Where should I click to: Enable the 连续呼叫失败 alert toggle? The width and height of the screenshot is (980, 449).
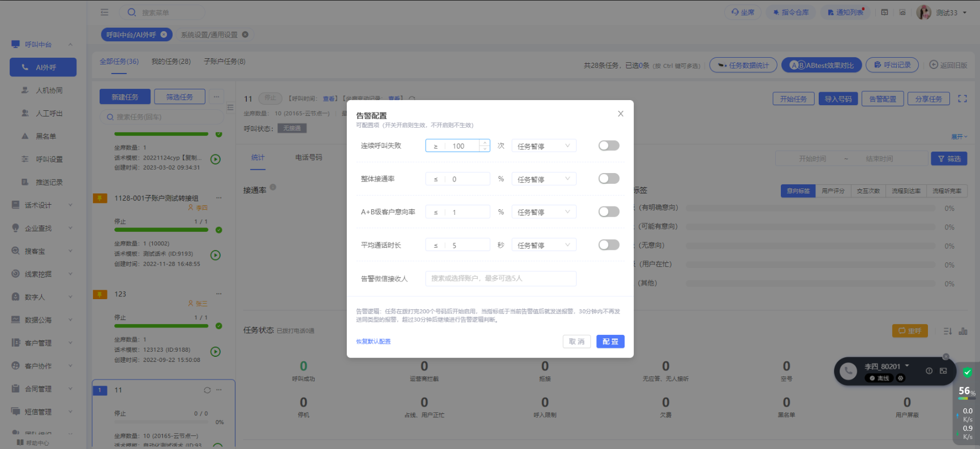[609, 146]
